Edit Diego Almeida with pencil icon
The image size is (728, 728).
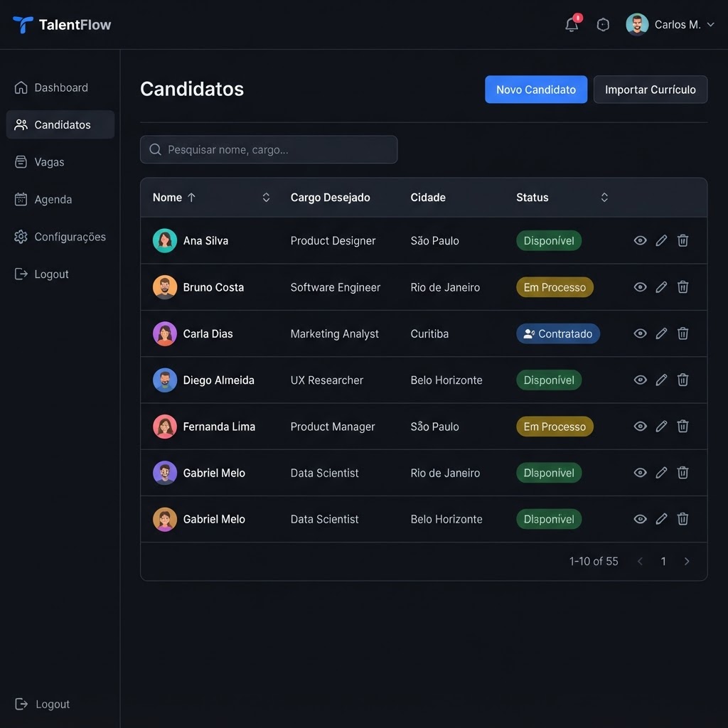tap(661, 380)
